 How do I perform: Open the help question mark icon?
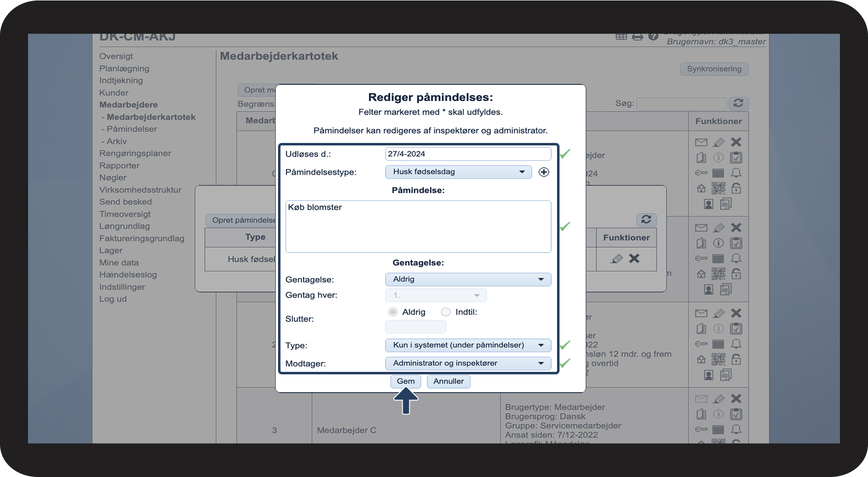pyautogui.click(x=653, y=37)
